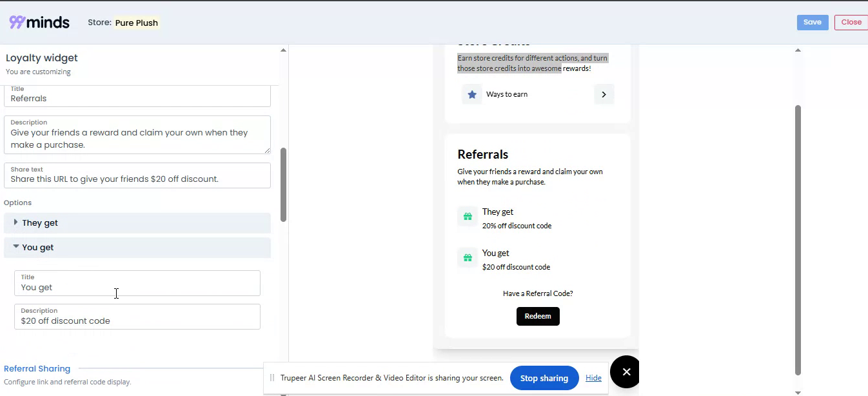Click the preview scroll down arrow

[798, 392]
